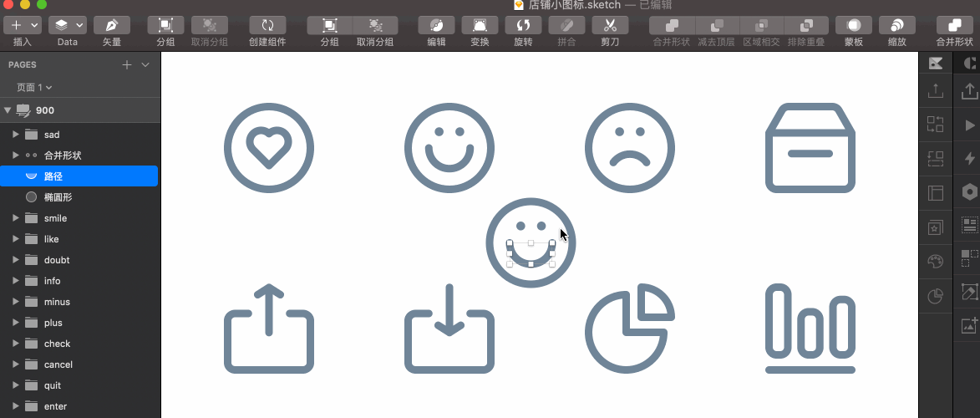Expand the sad group triangle
Screen dimensions: 980x418
click(16, 135)
